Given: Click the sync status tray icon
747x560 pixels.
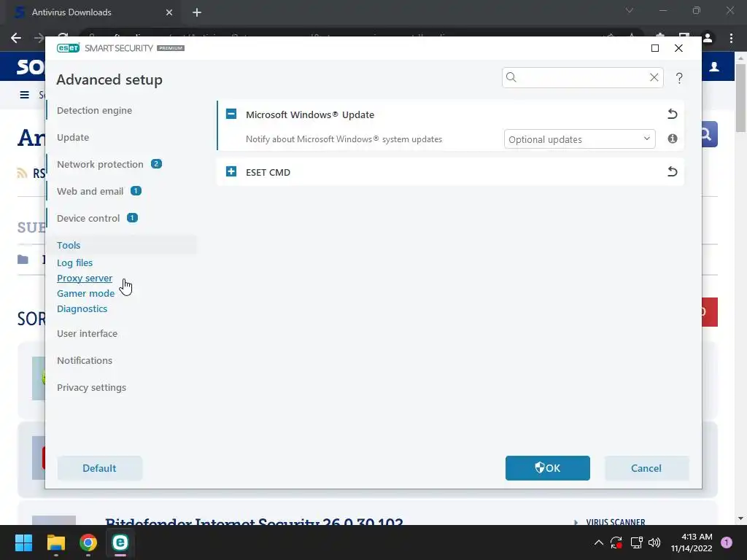Looking at the screenshot, I should pyautogui.click(x=616, y=542).
